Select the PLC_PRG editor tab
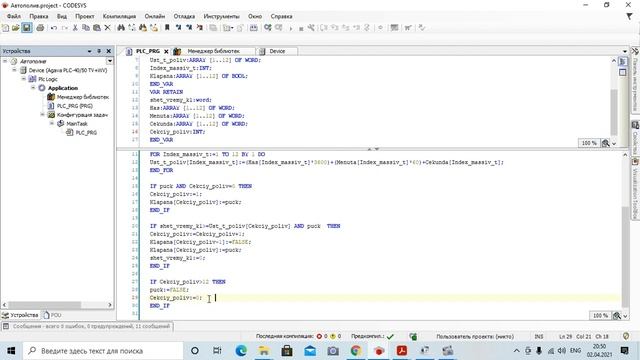The height and width of the screenshot is (360, 640). [147, 51]
